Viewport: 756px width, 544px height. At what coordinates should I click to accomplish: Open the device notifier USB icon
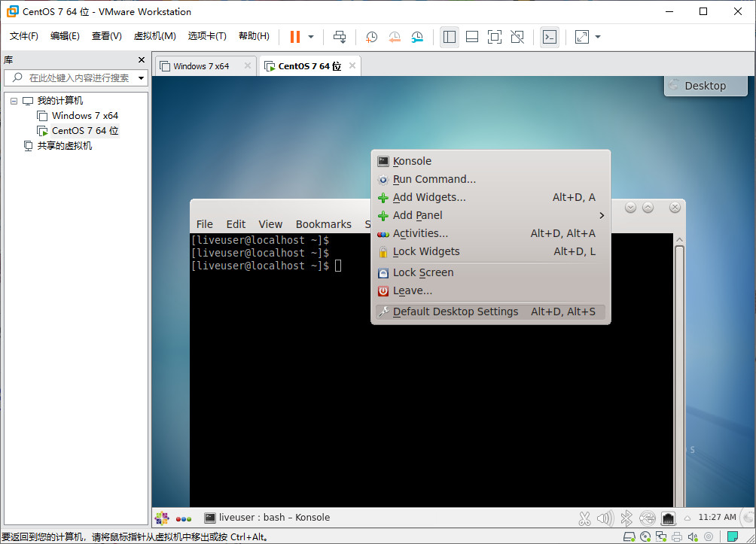pyautogui.click(x=648, y=518)
